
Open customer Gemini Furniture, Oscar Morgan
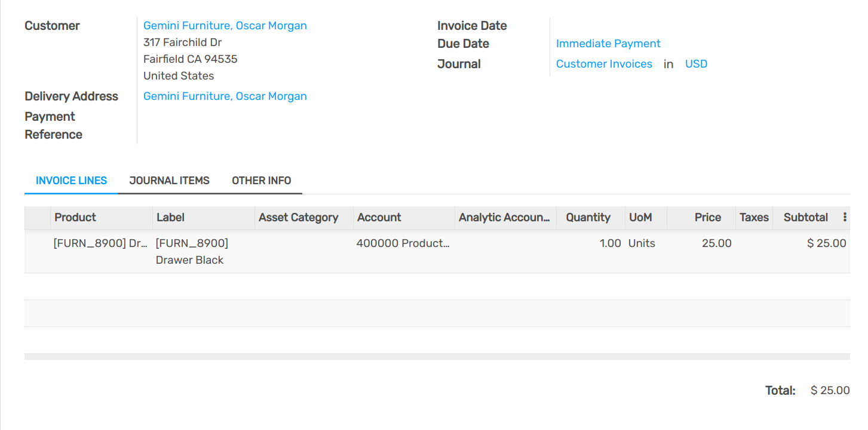(x=225, y=25)
